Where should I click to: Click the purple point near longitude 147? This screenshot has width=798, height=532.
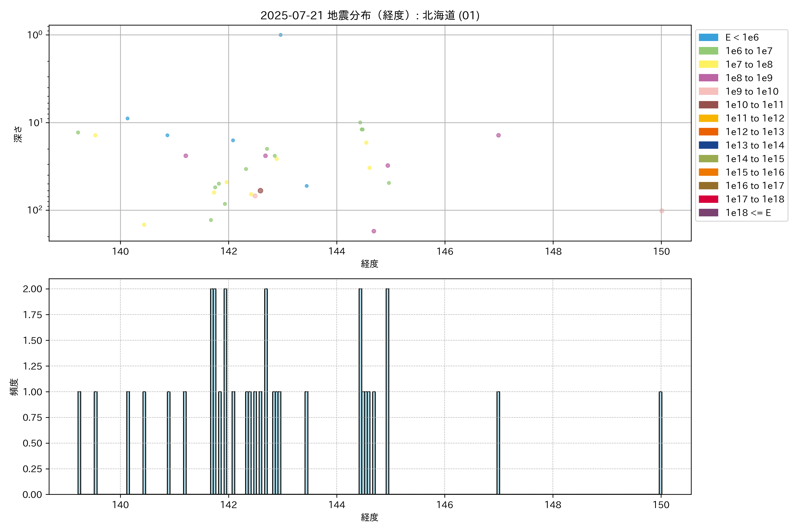(x=498, y=135)
